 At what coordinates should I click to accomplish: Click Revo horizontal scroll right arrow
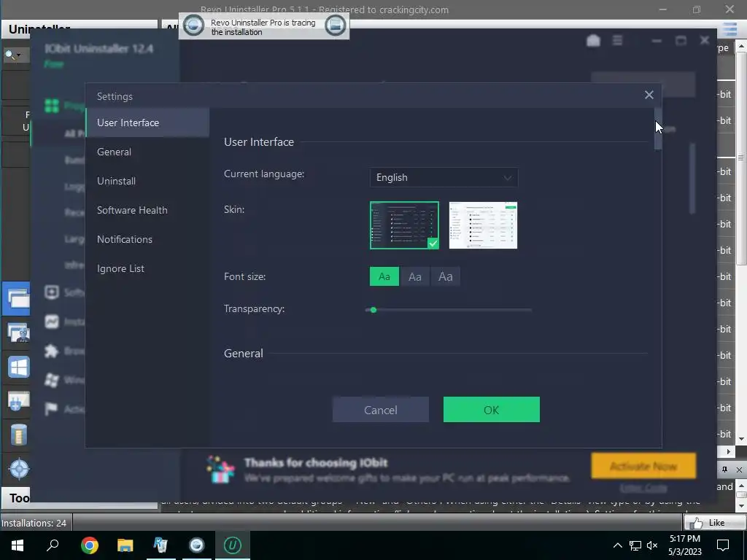click(x=729, y=451)
